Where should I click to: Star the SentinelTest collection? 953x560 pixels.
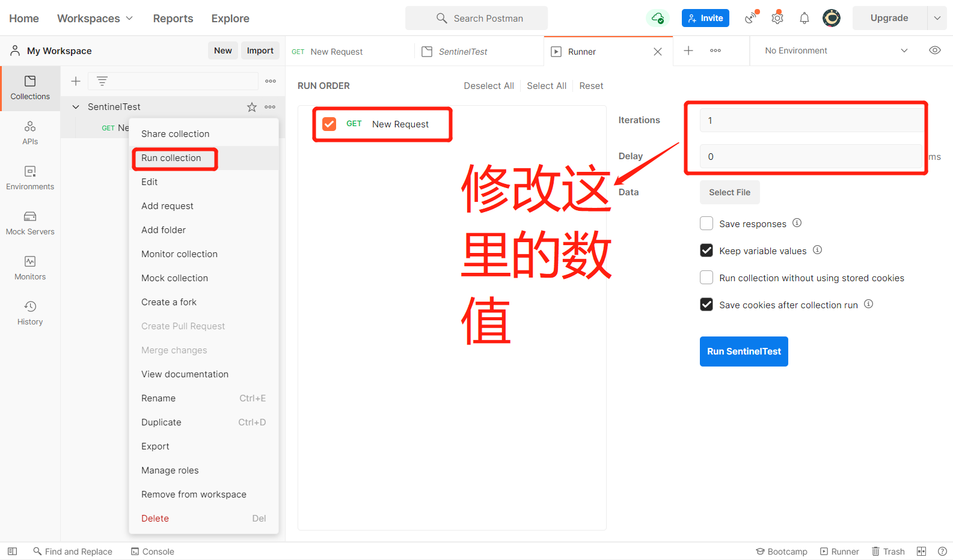[x=252, y=107]
